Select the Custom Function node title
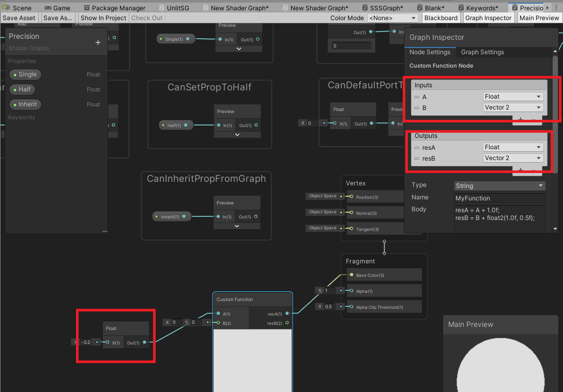Viewport: 563px width, 392px height. [235, 300]
